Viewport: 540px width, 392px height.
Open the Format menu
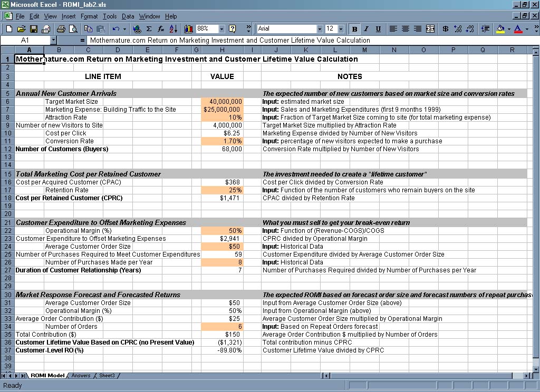[89, 16]
